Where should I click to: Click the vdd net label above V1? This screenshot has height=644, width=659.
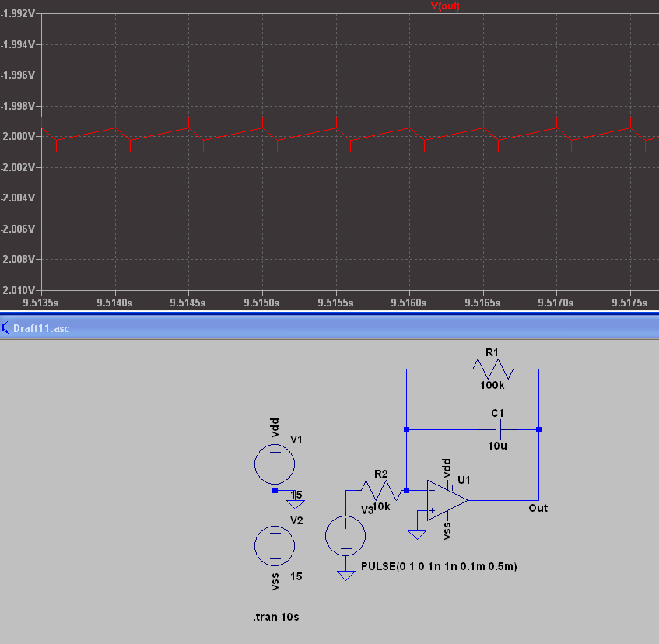click(x=275, y=427)
